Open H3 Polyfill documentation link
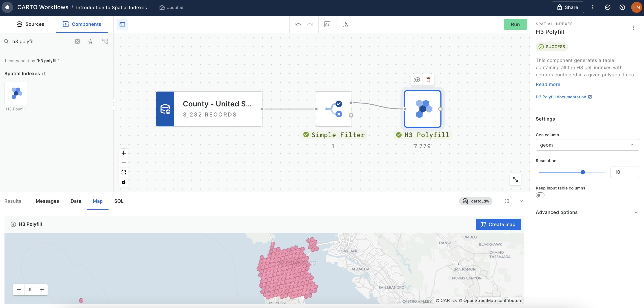This screenshot has width=644, height=308. point(564,97)
